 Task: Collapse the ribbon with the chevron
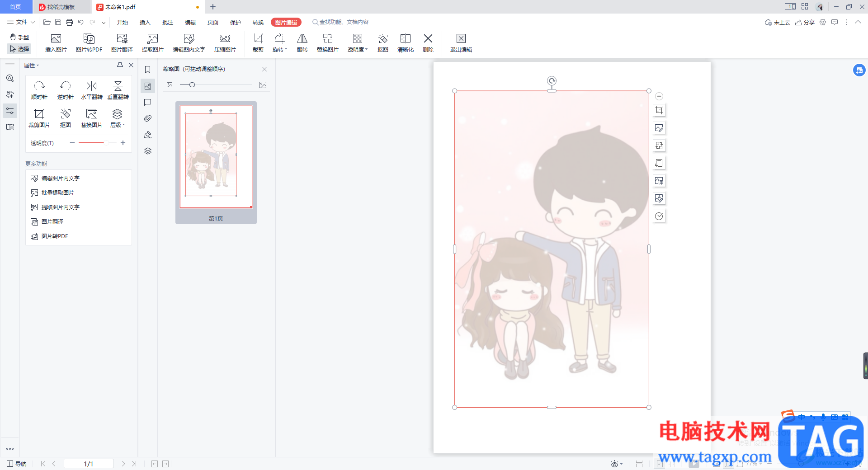(x=858, y=22)
